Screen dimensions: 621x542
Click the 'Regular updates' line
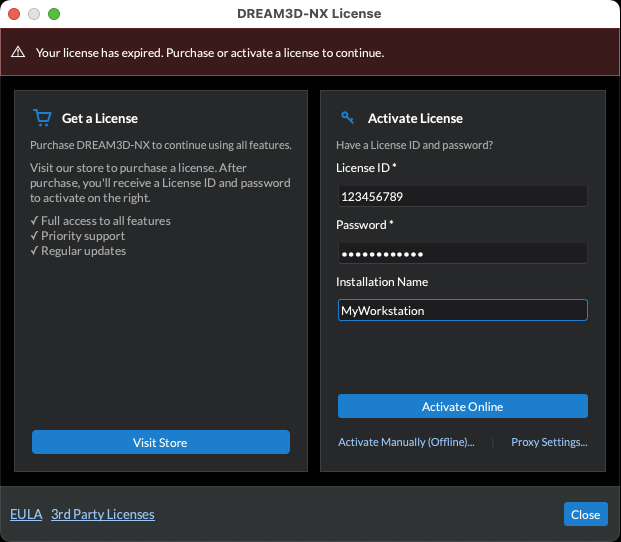pos(78,251)
